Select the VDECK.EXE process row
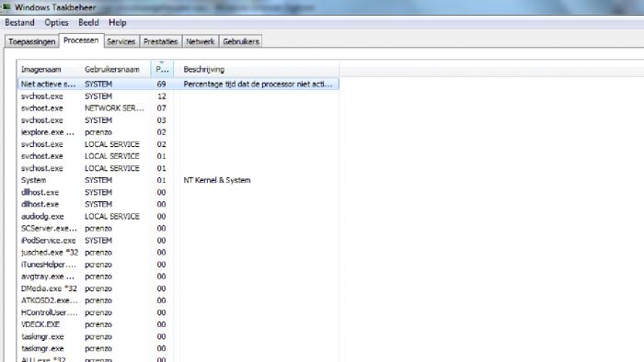Viewport: 644px width, 362px height. click(x=178, y=324)
